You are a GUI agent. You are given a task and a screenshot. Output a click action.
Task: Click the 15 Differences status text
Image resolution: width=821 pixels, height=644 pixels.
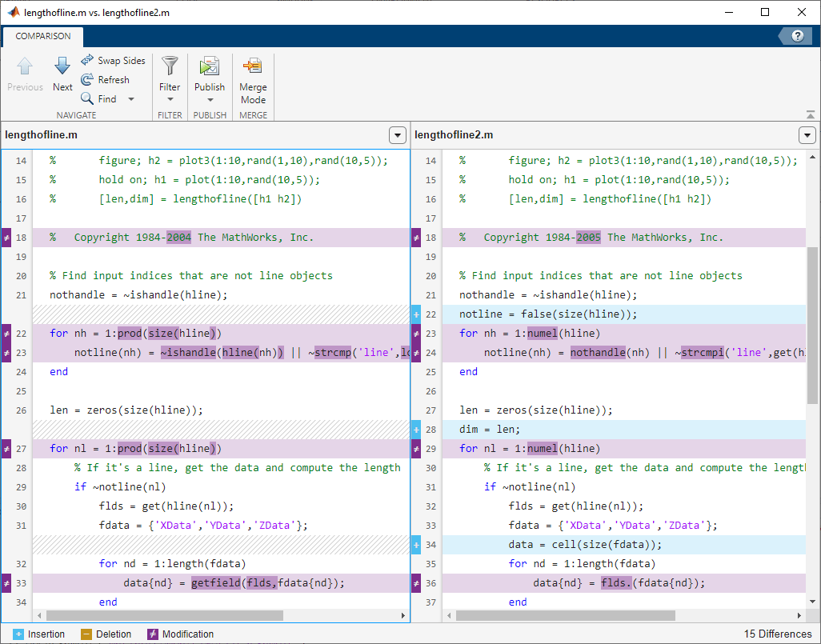click(779, 634)
